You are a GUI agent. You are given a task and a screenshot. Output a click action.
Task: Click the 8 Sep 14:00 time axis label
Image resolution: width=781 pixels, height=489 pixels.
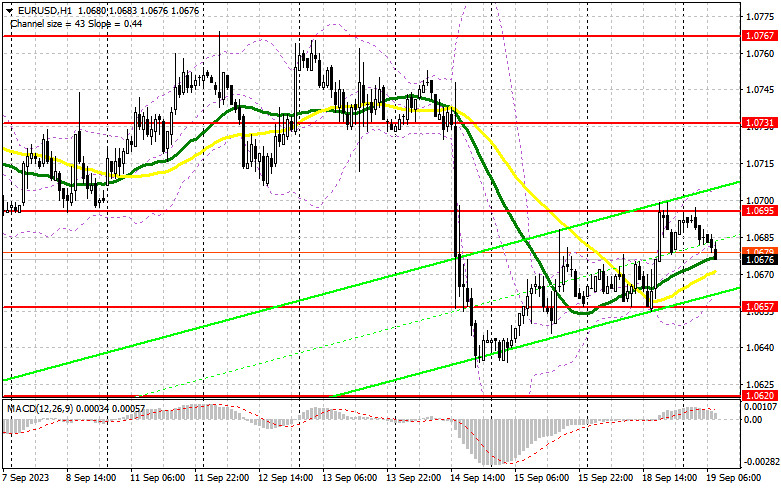(91, 478)
